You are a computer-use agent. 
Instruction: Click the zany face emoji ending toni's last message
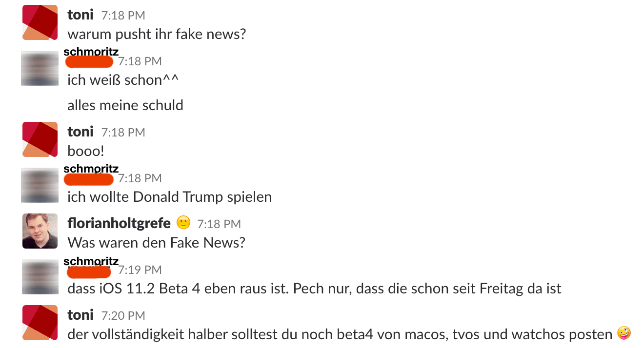pos(624,333)
